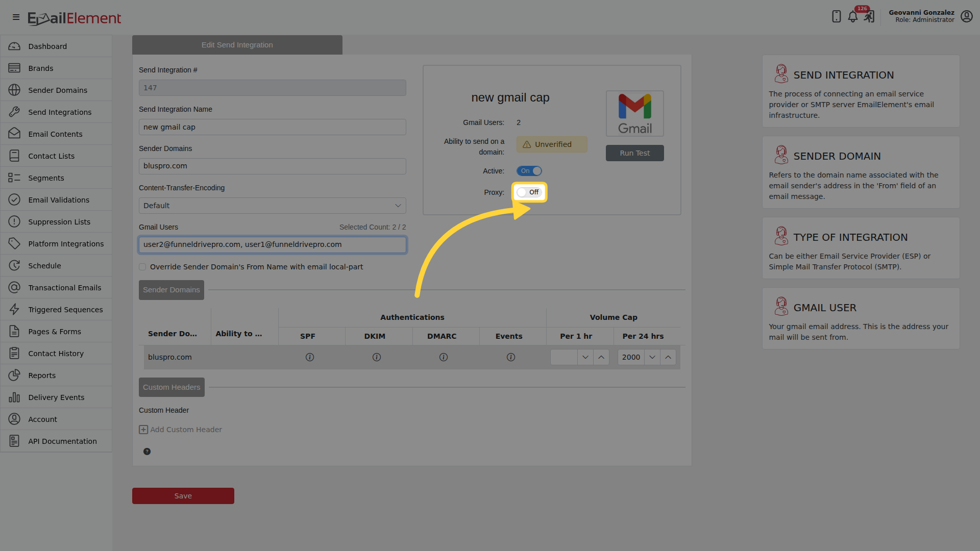
Task: Click the SPF info icon for bluspro.com
Action: pos(310,357)
